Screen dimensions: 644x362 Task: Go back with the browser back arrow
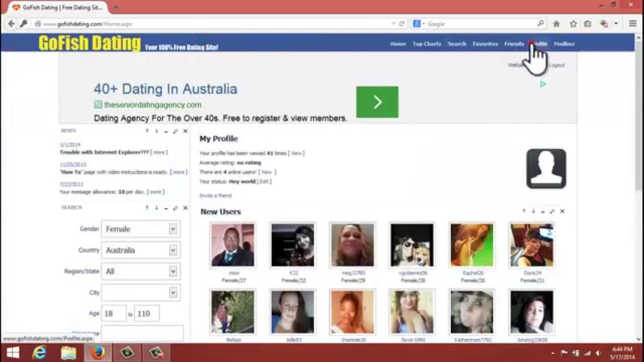[11, 24]
